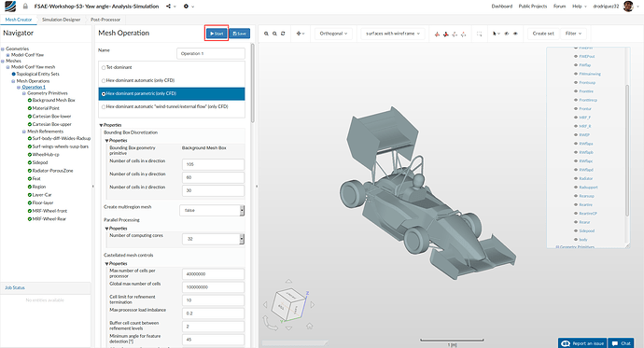Collapse the Geometries tree node
Screen dimensions: 644x348
click(x=3, y=49)
